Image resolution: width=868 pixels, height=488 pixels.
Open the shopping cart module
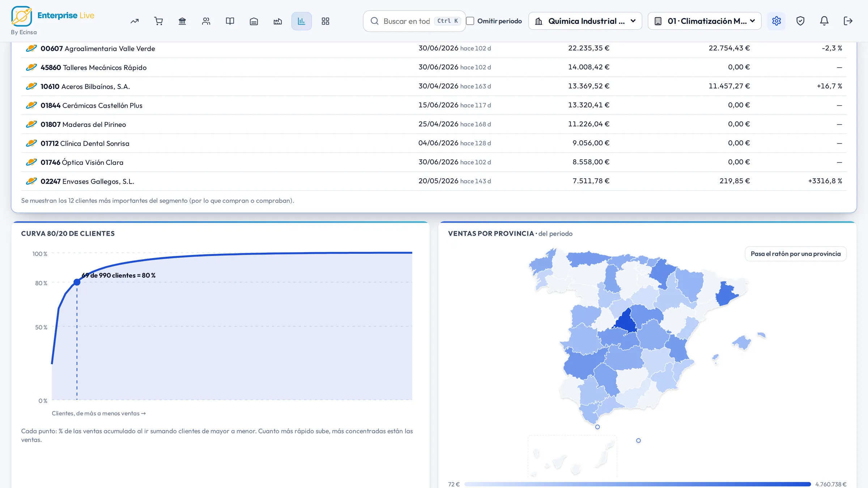point(158,21)
